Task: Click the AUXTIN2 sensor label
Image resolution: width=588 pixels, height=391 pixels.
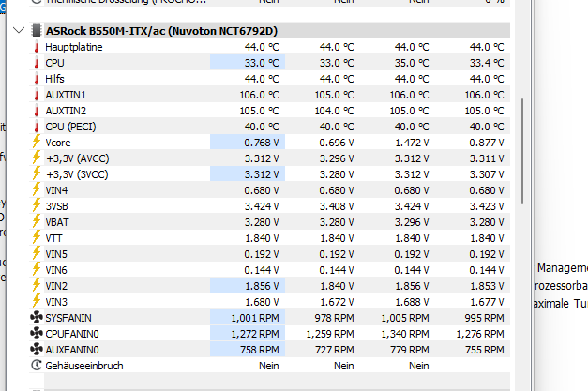Action: tap(66, 111)
